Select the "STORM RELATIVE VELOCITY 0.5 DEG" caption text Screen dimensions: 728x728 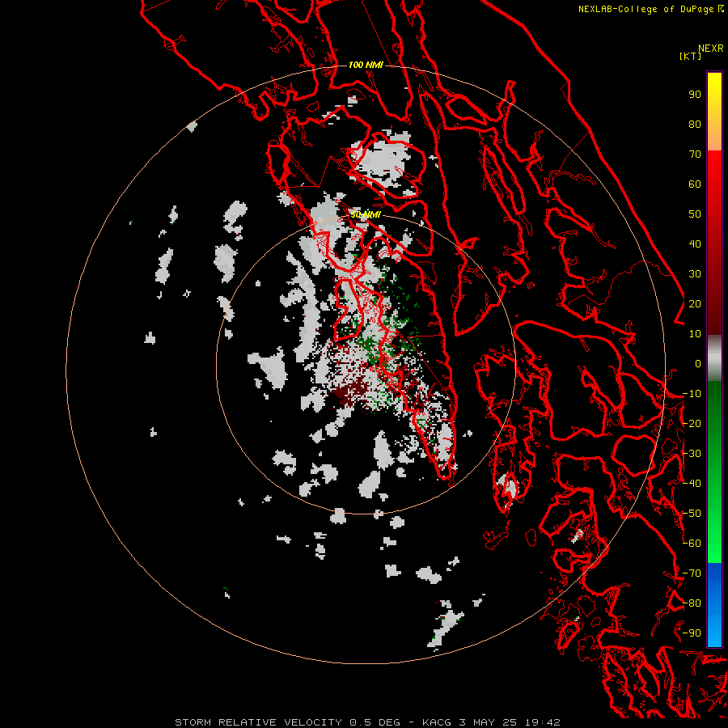(x=287, y=722)
